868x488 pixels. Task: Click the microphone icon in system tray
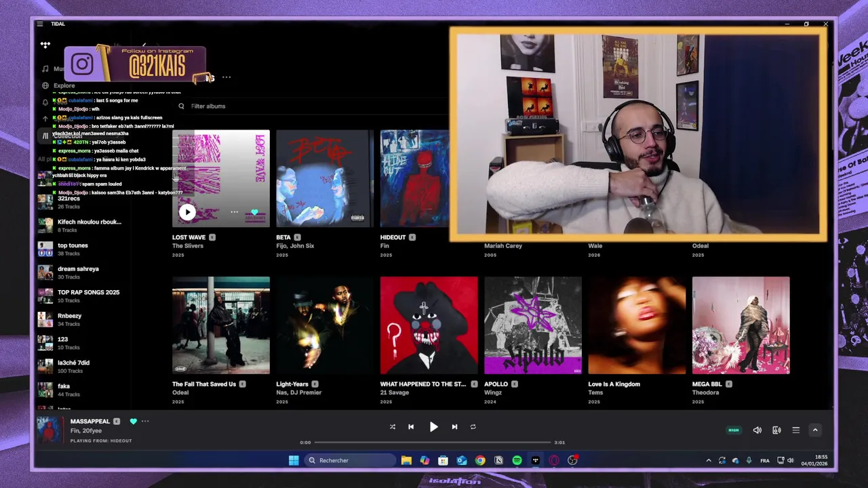tap(749, 461)
